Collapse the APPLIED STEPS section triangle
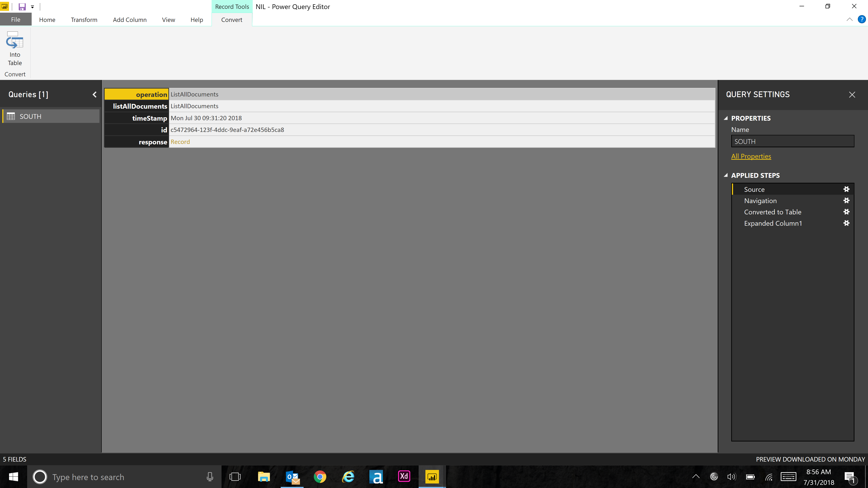 [x=726, y=176]
